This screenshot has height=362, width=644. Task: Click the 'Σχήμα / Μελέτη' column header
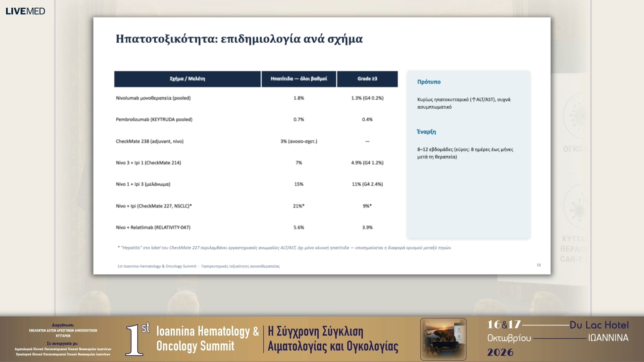pyautogui.click(x=187, y=79)
